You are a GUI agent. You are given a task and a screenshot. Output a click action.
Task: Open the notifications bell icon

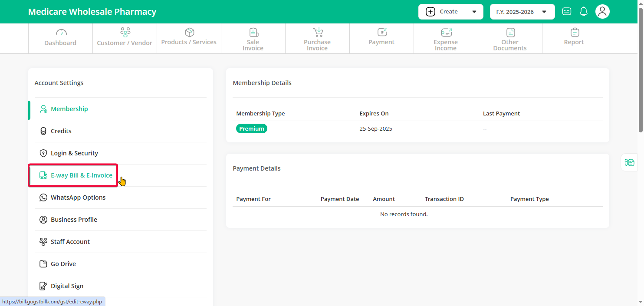(x=584, y=12)
